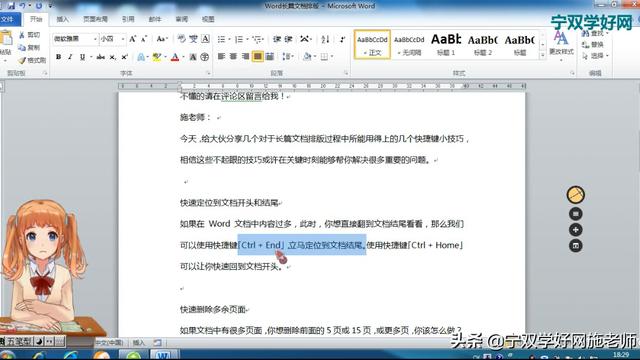Click the Sort (A-Z) icon

click(325, 39)
